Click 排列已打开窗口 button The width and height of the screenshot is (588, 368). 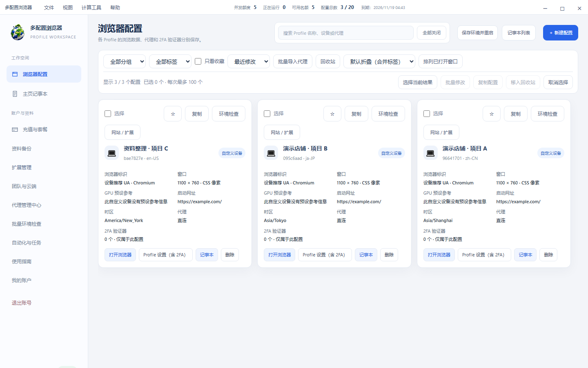(441, 62)
